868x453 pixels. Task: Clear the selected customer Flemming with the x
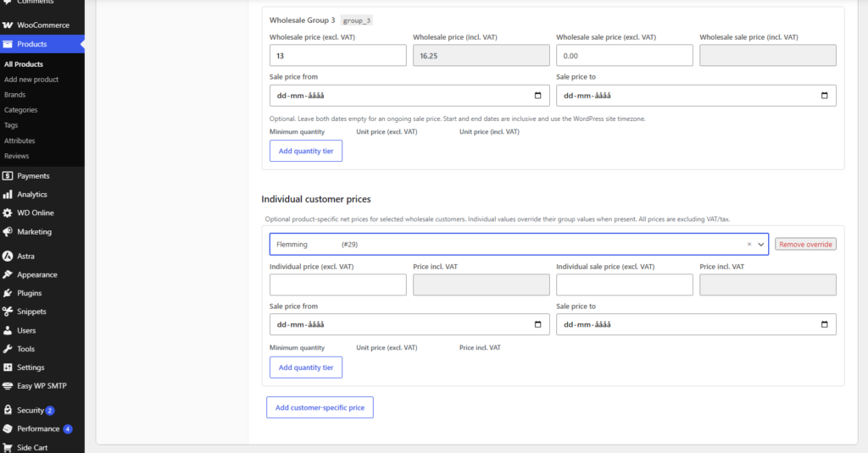[749, 244]
